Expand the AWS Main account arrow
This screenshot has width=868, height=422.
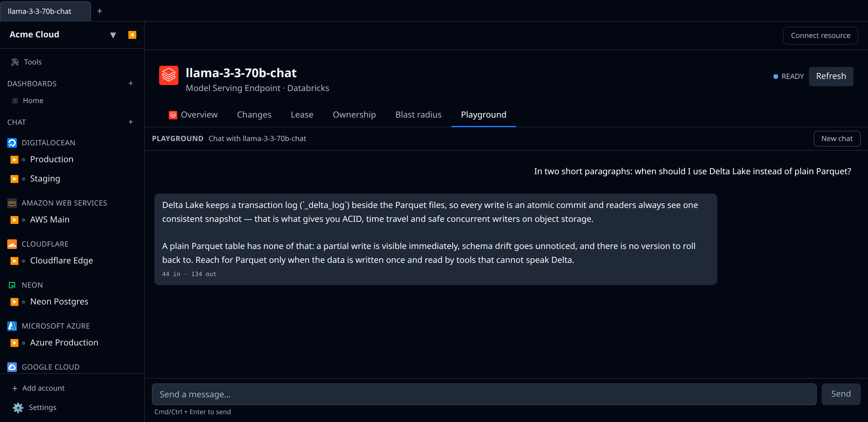14,220
